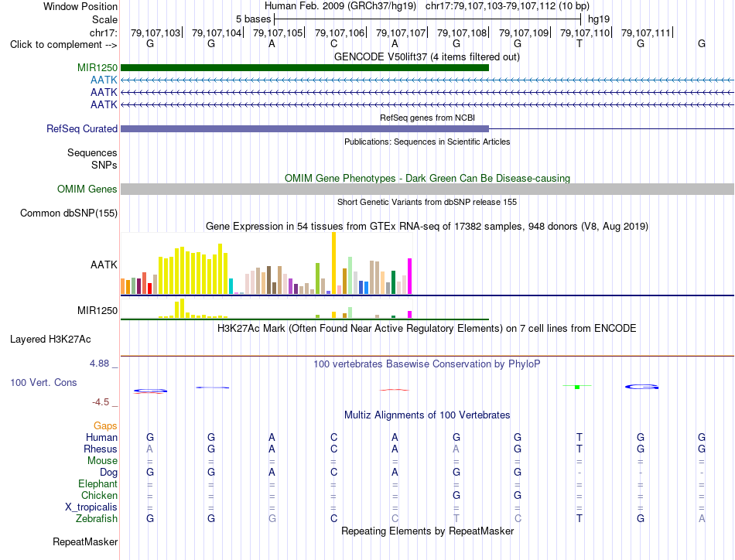Click the Chicken alignment row label
Viewport: 735px width, 560px height.
tap(99, 495)
